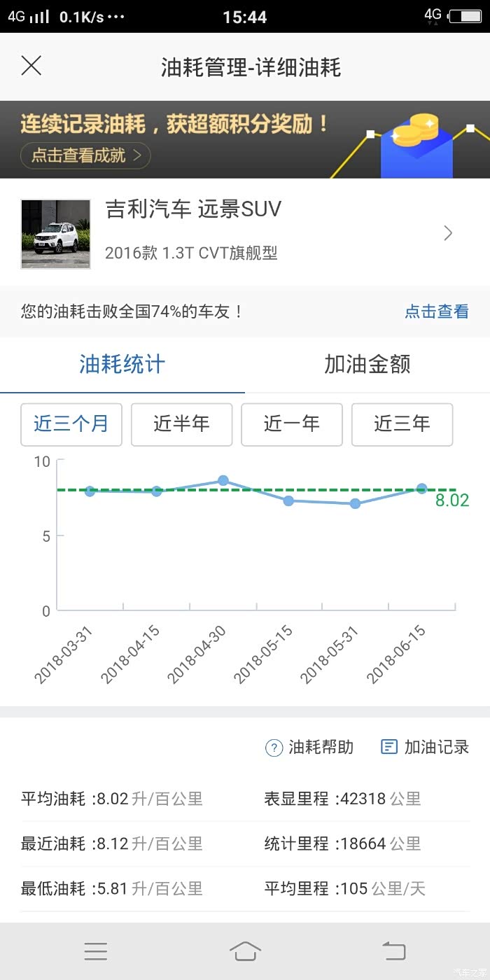The image size is (490, 980).
Task: Tap the 吉利汽车 远景SUV car title
Action: [193, 209]
